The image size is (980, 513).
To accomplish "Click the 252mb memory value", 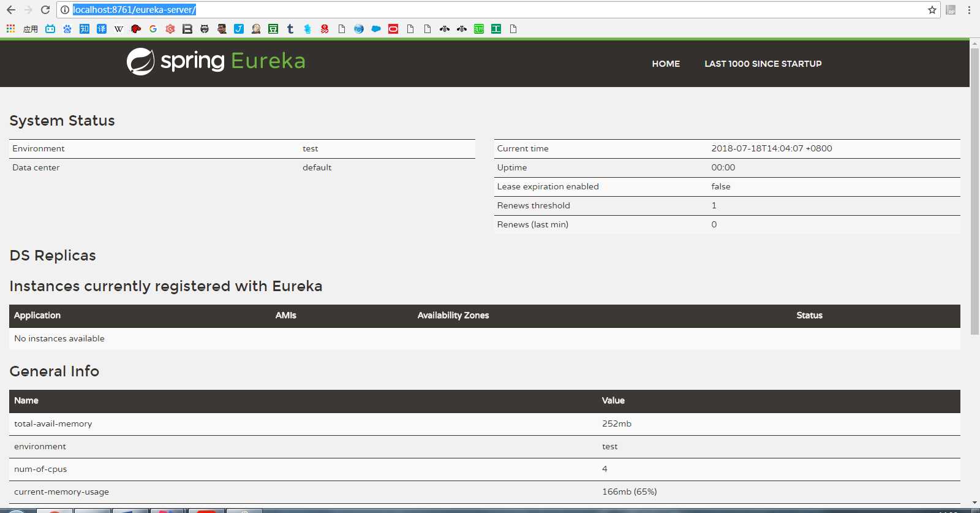I will point(616,424).
